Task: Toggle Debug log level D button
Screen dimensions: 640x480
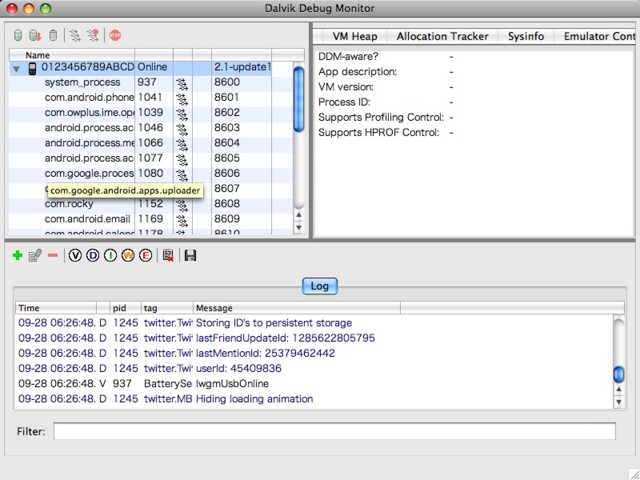Action: 93,256
